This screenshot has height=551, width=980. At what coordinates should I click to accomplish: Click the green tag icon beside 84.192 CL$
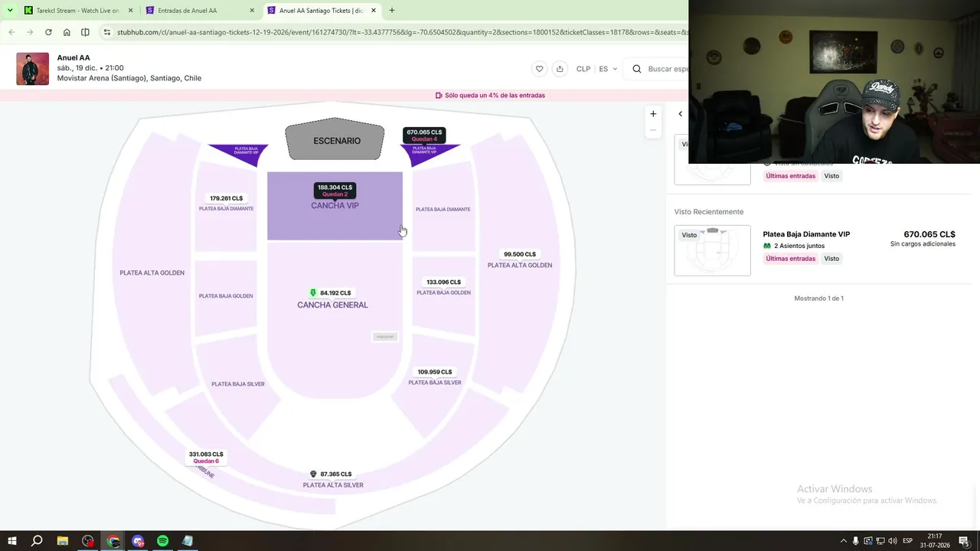point(313,293)
